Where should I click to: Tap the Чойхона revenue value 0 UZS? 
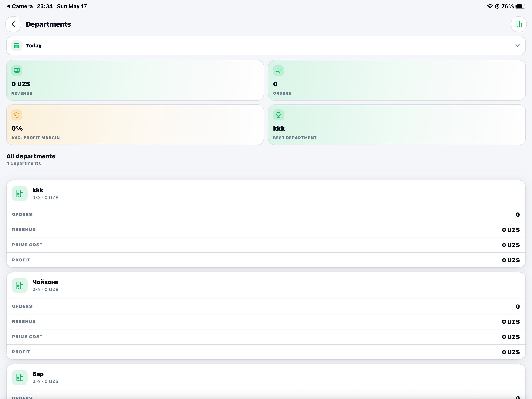[511, 322]
